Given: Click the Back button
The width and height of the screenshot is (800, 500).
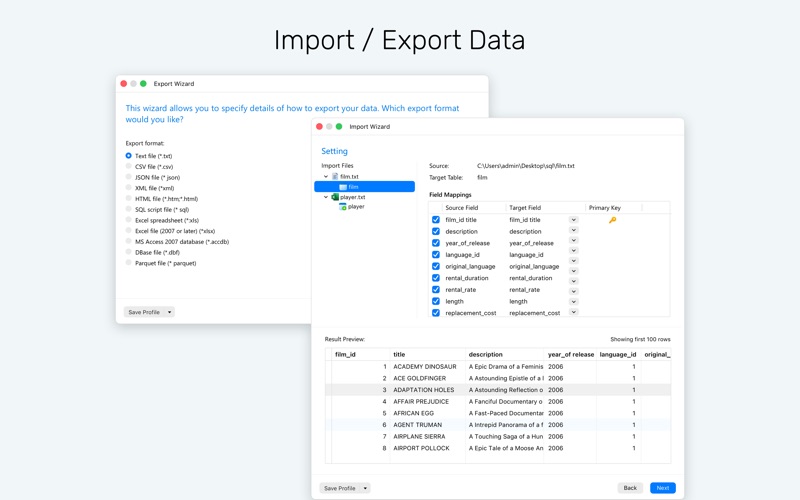Looking at the screenshot, I should pos(630,488).
